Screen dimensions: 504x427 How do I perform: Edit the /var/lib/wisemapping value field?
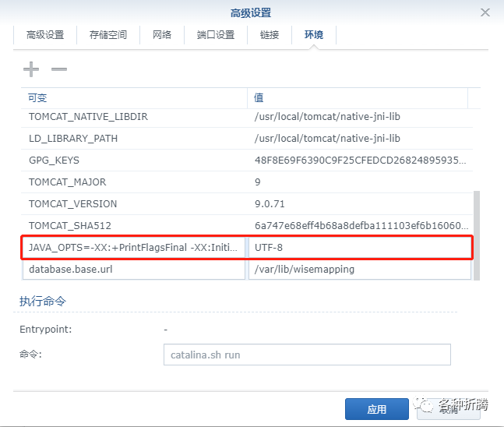pos(360,270)
